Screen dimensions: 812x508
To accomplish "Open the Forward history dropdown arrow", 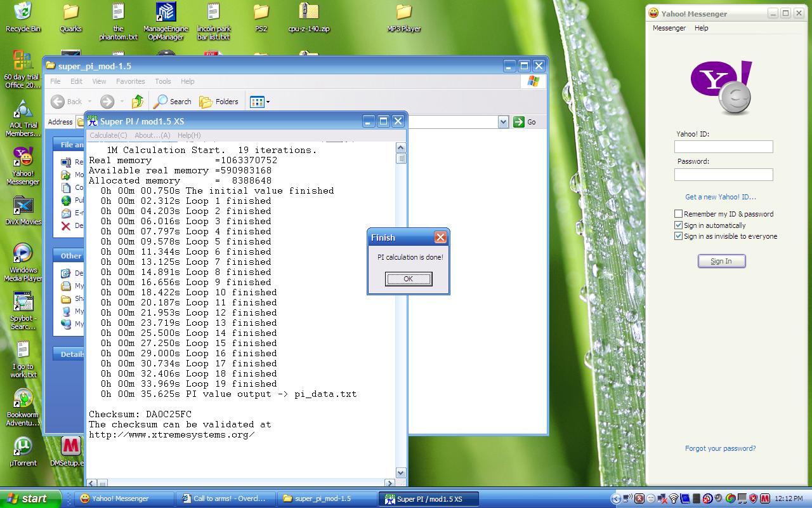I will (x=122, y=102).
